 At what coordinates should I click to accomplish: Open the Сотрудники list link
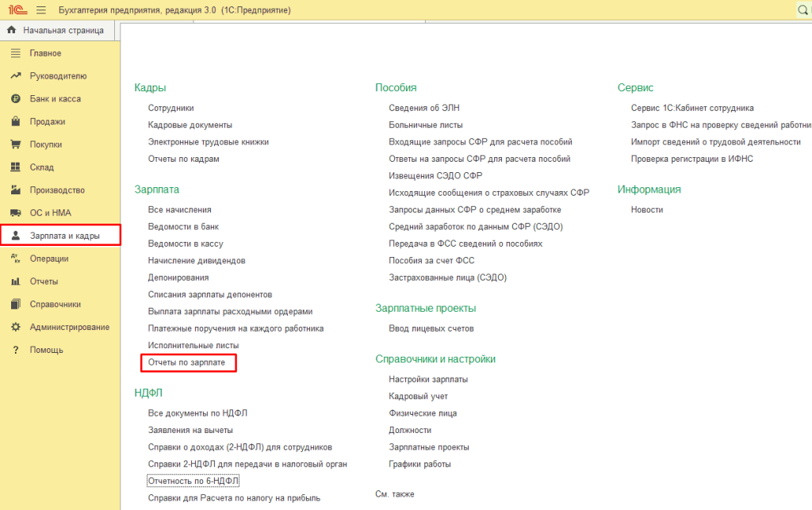170,108
